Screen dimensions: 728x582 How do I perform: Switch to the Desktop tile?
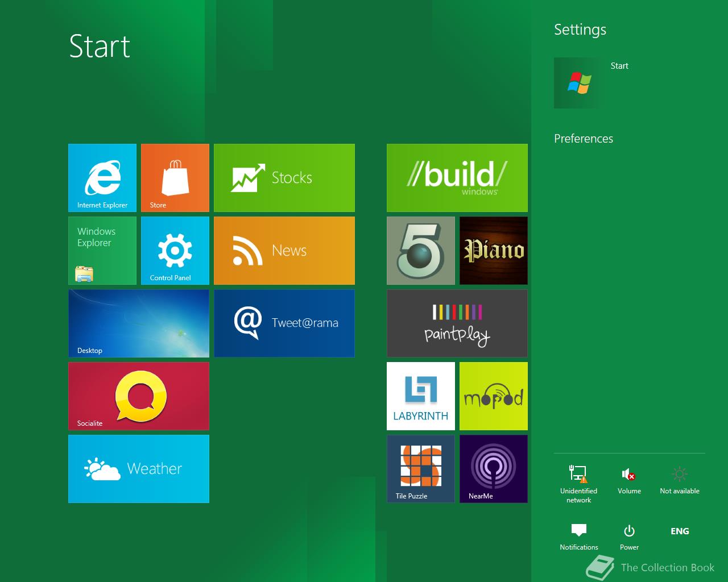tap(139, 323)
